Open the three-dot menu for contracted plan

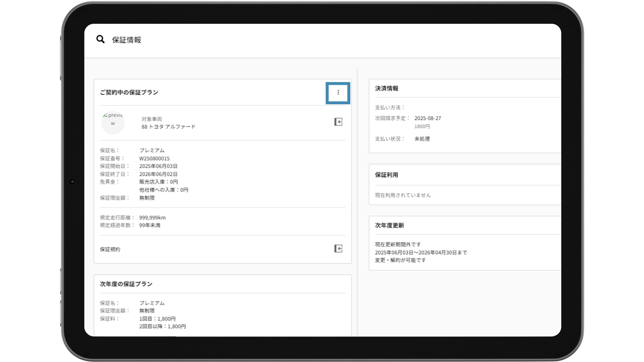[338, 93]
